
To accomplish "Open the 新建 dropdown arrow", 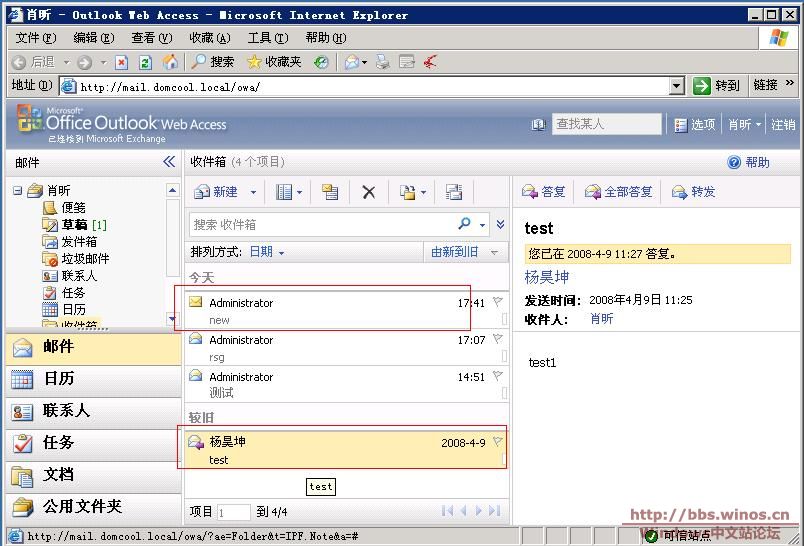I will pyautogui.click(x=253, y=192).
